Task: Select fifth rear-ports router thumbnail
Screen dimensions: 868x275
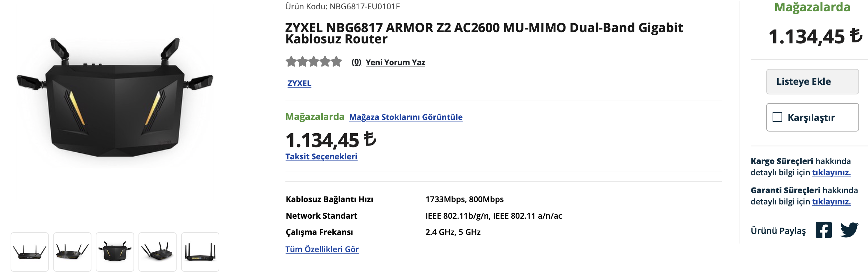Action: click(x=200, y=252)
